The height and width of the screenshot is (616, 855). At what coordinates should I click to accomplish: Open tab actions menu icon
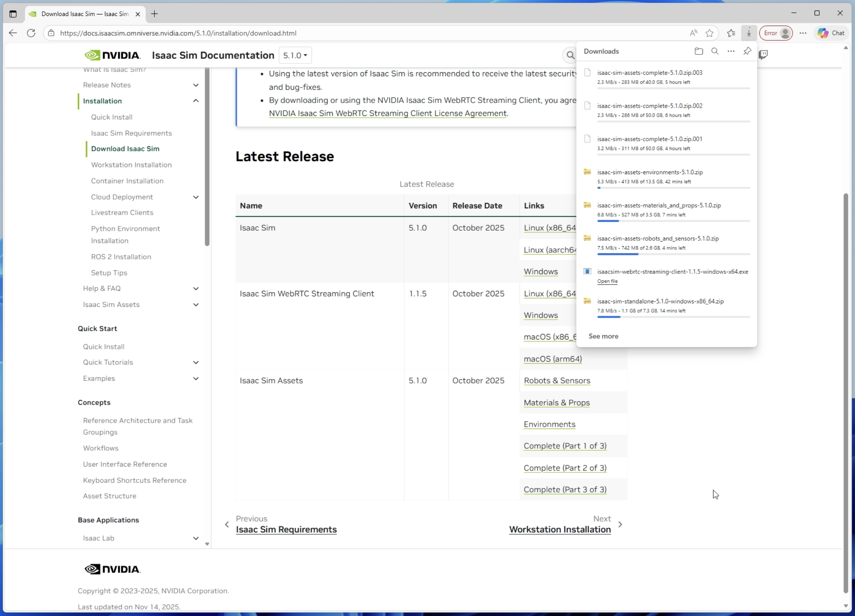click(x=13, y=14)
